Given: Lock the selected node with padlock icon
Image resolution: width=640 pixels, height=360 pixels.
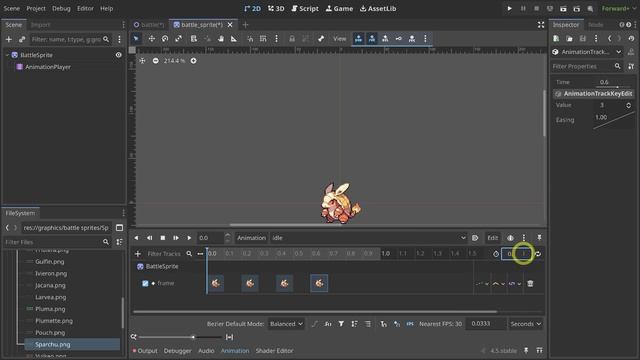Looking at the screenshot, I should 292,39.
